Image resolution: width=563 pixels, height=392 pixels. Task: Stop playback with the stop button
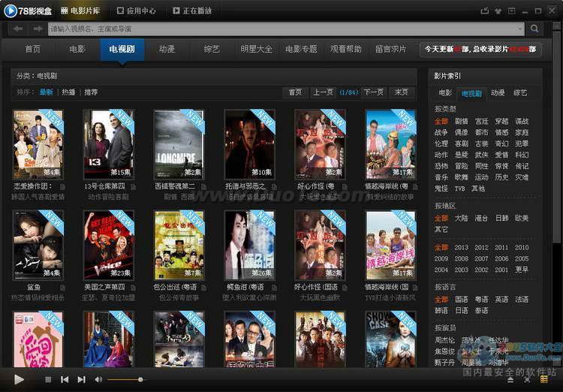click(48, 379)
